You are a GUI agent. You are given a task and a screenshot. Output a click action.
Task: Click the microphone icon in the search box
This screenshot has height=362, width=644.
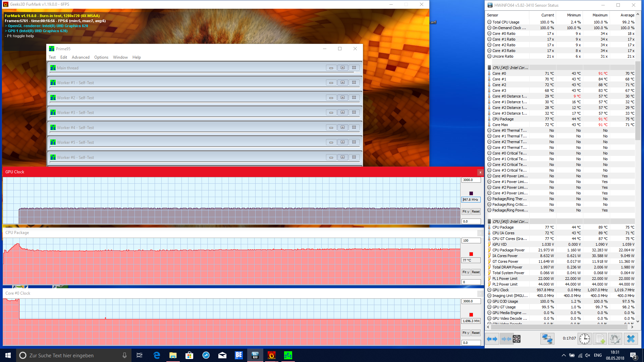click(124, 355)
